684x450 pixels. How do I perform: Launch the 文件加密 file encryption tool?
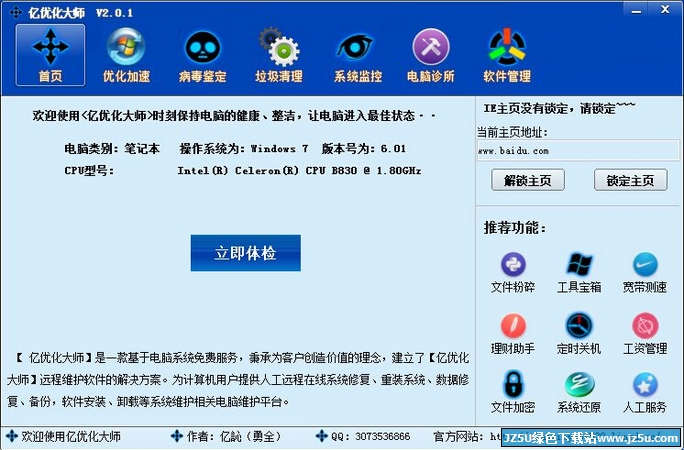click(513, 392)
